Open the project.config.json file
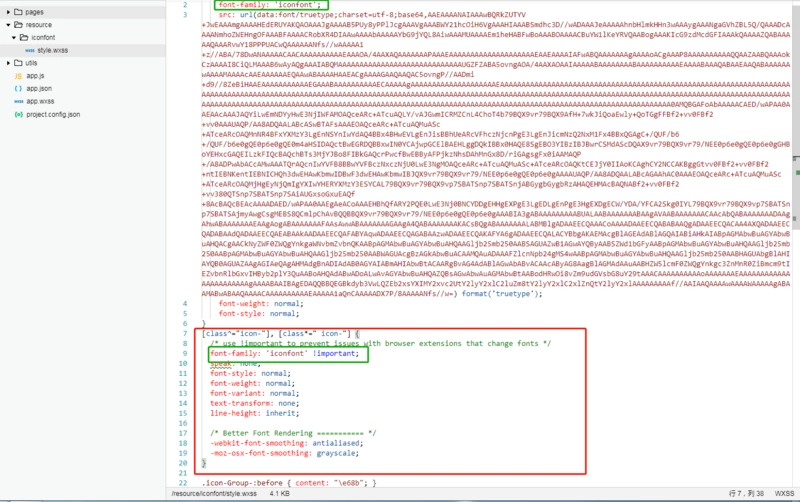This screenshot has height=502, width=800. (53, 114)
